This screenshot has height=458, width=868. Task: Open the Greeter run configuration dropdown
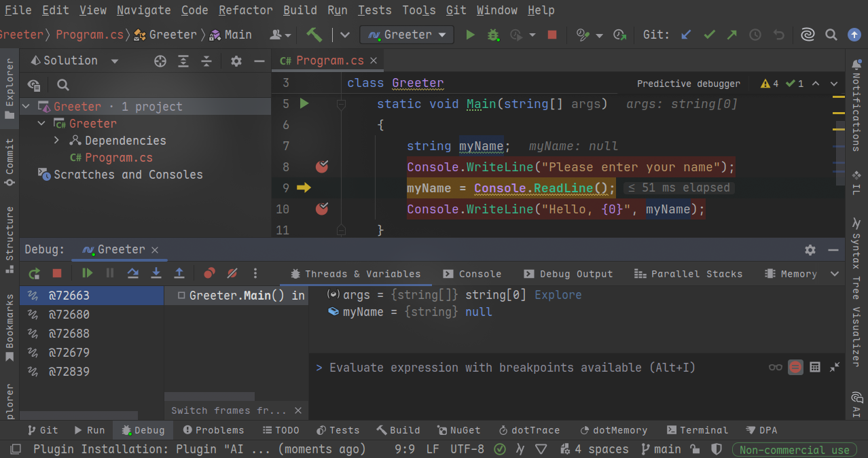[x=407, y=35]
